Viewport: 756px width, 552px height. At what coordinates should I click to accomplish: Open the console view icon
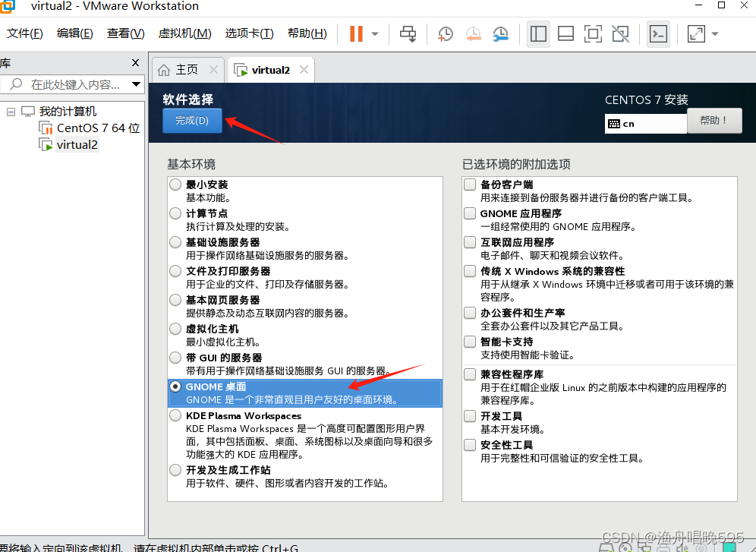(x=658, y=33)
